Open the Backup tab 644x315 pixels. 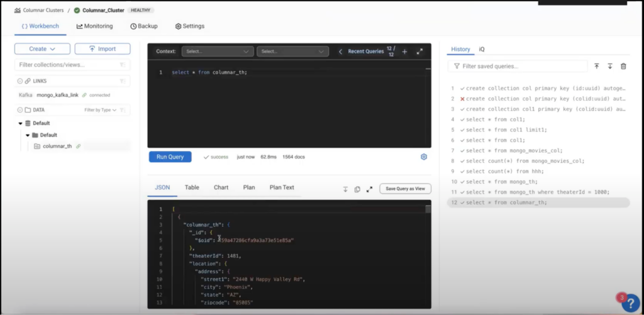[144, 26]
